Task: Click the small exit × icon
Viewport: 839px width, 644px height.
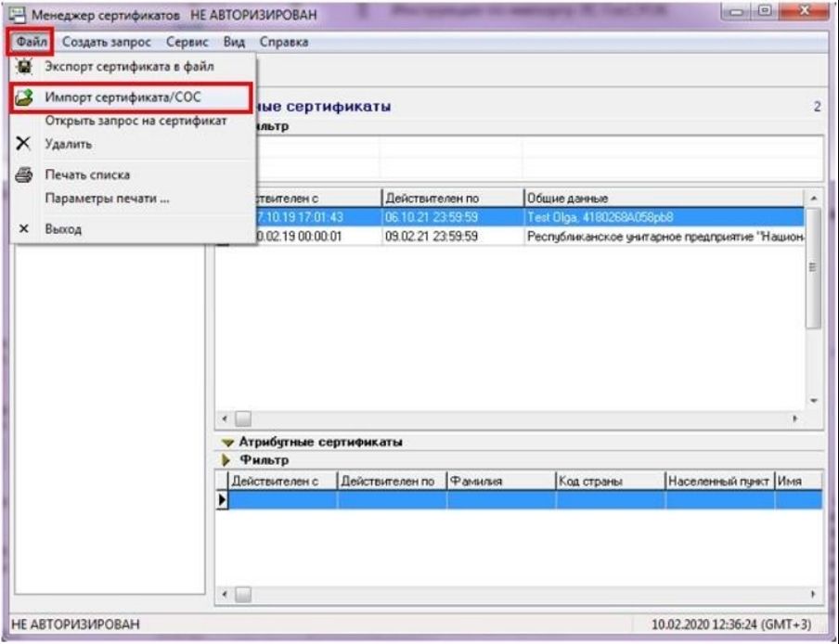Action: pos(27,228)
